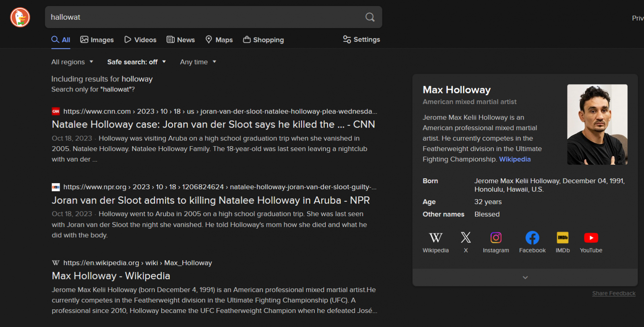This screenshot has height=327, width=644.
Task: Open the YouTube channel icon
Action: pyautogui.click(x=591, y=242)
